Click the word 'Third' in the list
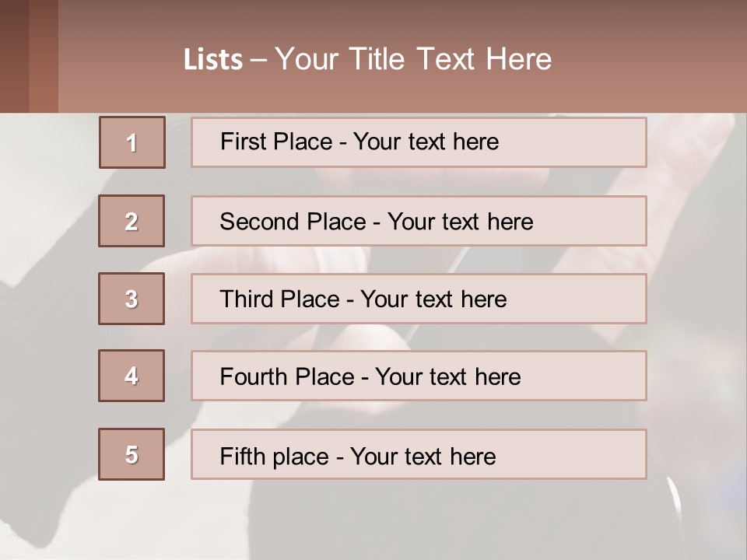Screen dimensions: 747x560 point(246,299)
